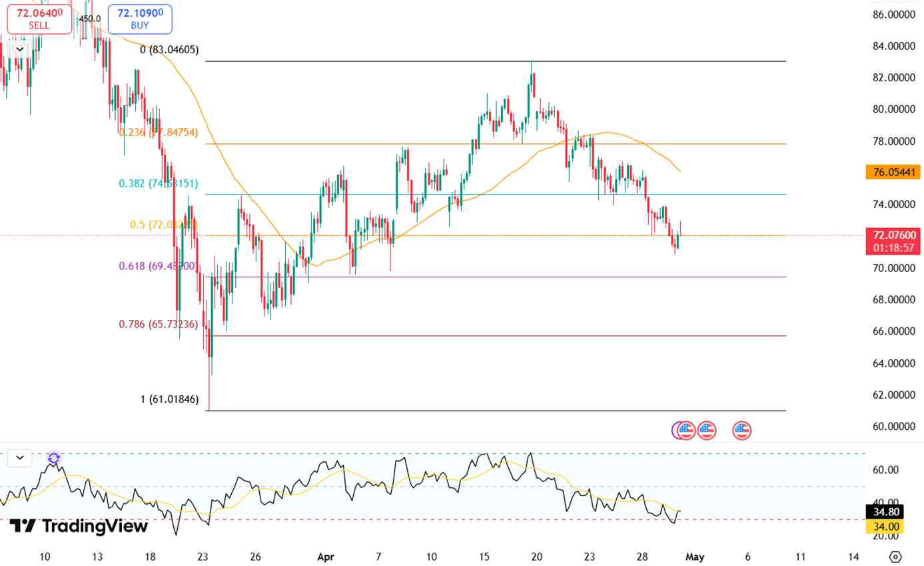This screenshot has height=566, width=924.
Task: Click the red SELL price button
Action: pos(39,19)
